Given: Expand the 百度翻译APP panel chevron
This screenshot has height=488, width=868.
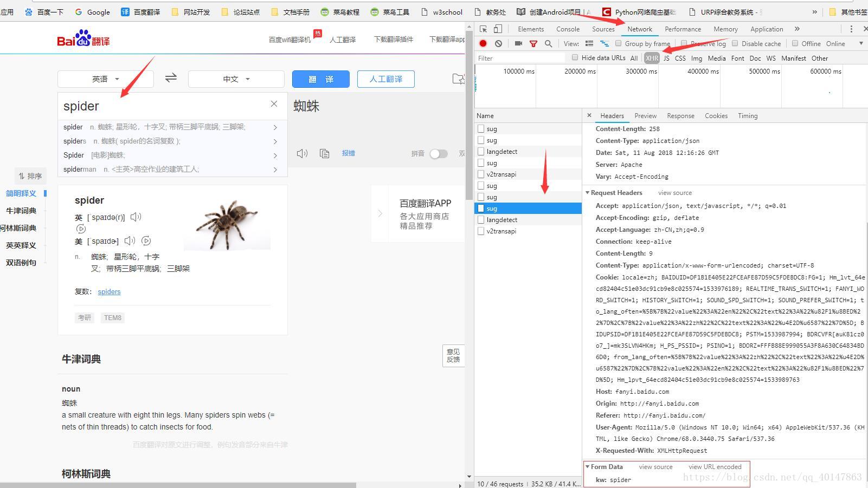Looking at the screenshot, I should (380, 213).
